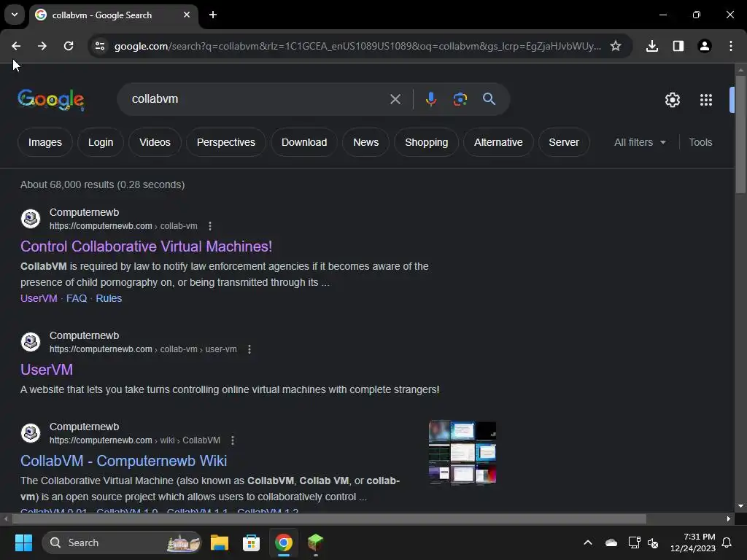Open the search Tools options

(700, 142)
